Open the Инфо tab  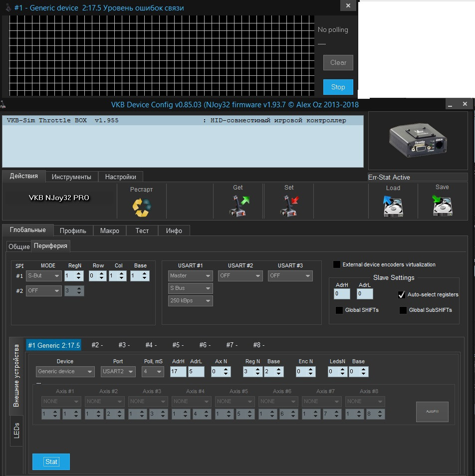click(174, 231)
